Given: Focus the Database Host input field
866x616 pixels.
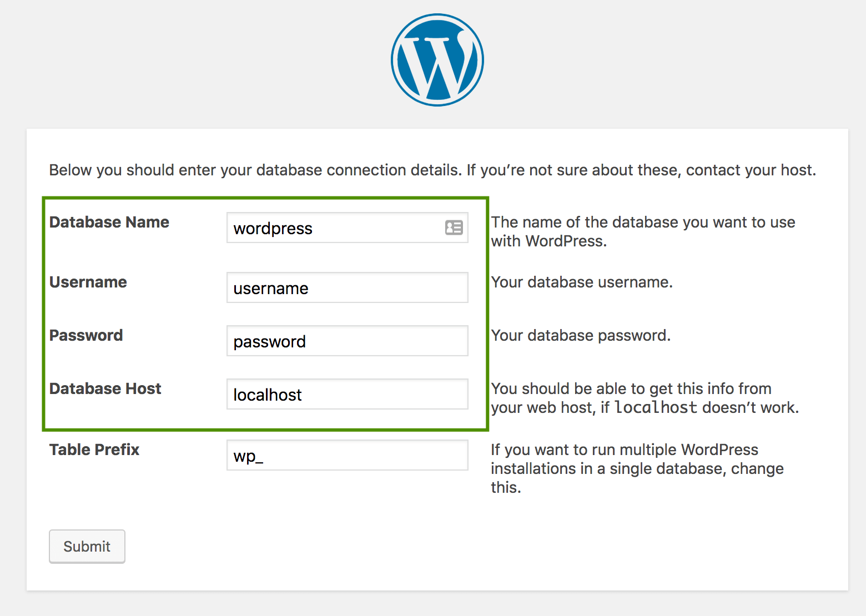Looking at the screenshot, I should point(348,394).
